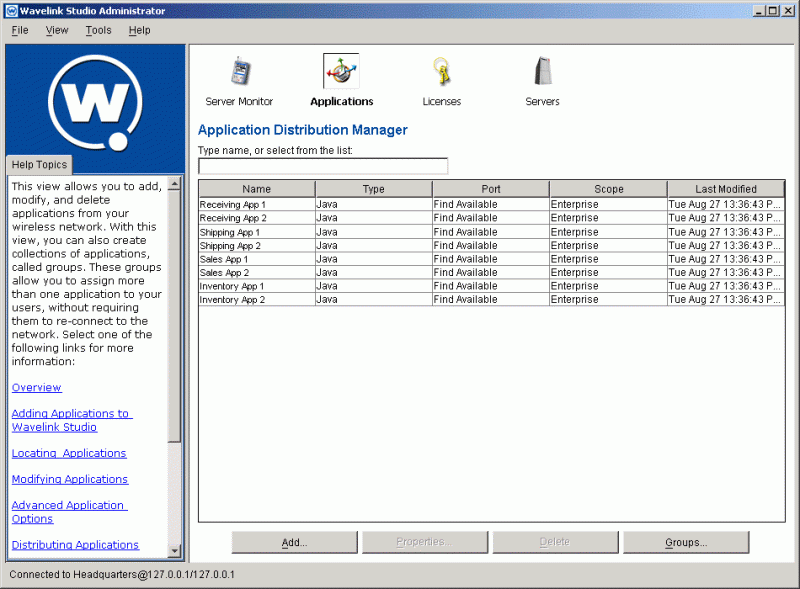This screenshot has width=800, height=589.
Task: Click the help panel scrollbar thumb
Action: (x=174, y=316)
